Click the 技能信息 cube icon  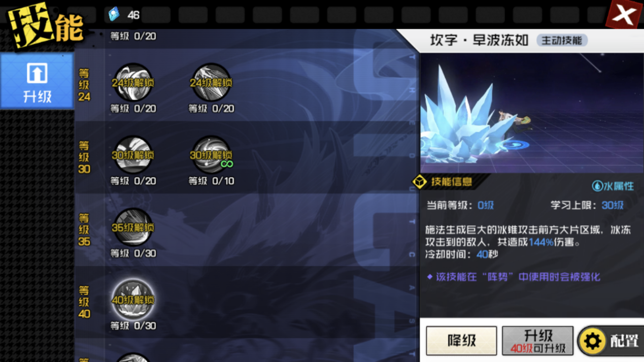420,182
